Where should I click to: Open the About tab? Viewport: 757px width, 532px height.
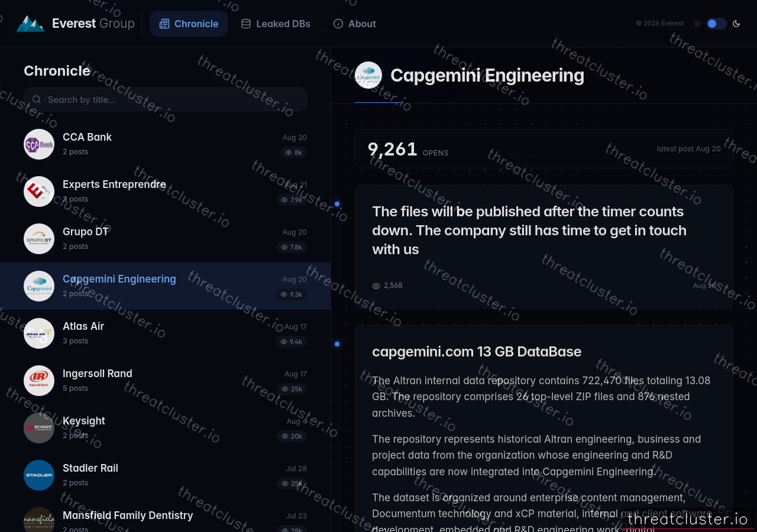click(355, 24)
